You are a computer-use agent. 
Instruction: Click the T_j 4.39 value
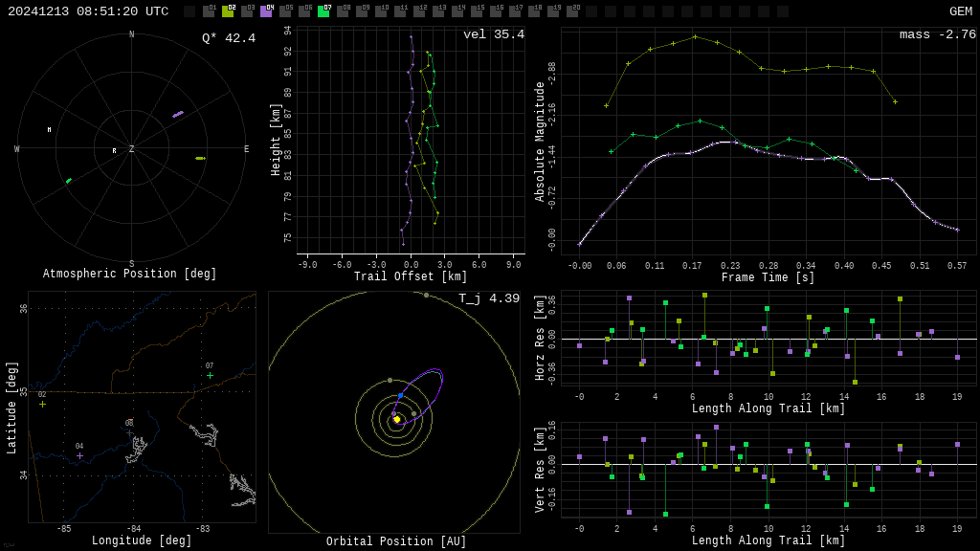(488, 298)
